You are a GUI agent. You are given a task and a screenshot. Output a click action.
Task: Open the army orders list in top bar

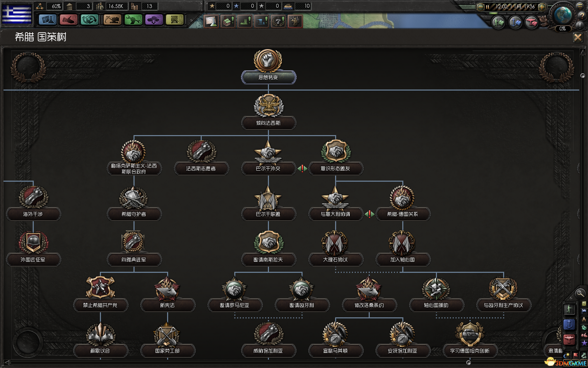[498, 23]
